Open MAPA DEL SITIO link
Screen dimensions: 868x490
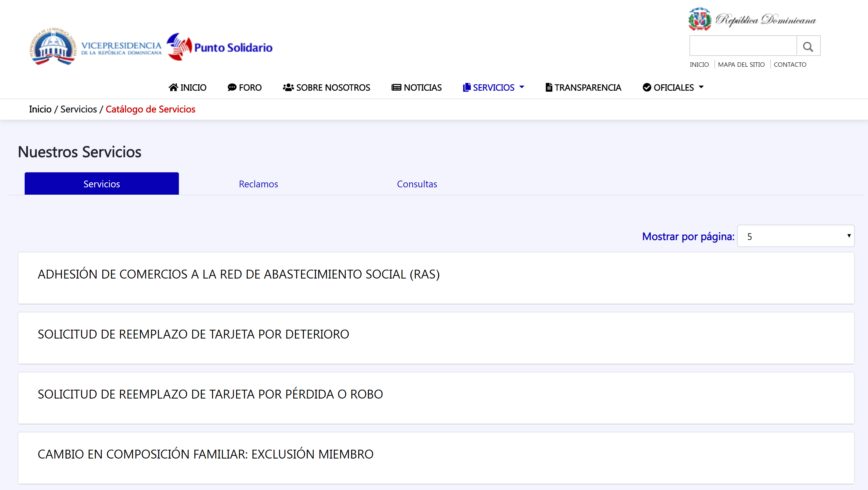coord(741,64)
